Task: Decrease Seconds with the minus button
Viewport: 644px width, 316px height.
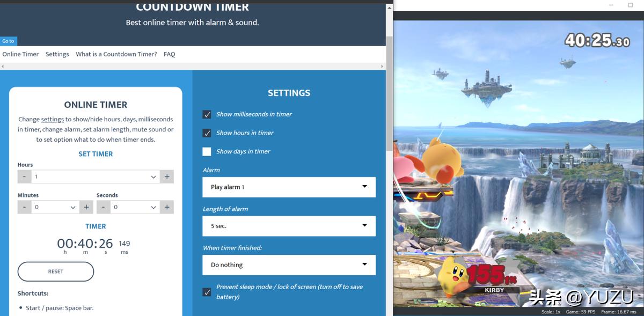Action: coord(103,207)
